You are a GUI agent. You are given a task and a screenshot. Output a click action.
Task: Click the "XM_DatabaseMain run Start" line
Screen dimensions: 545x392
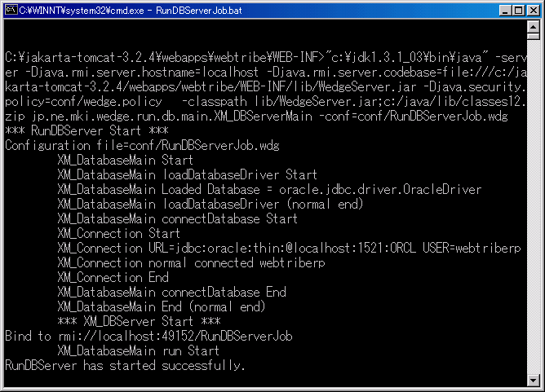pos(138,350)
